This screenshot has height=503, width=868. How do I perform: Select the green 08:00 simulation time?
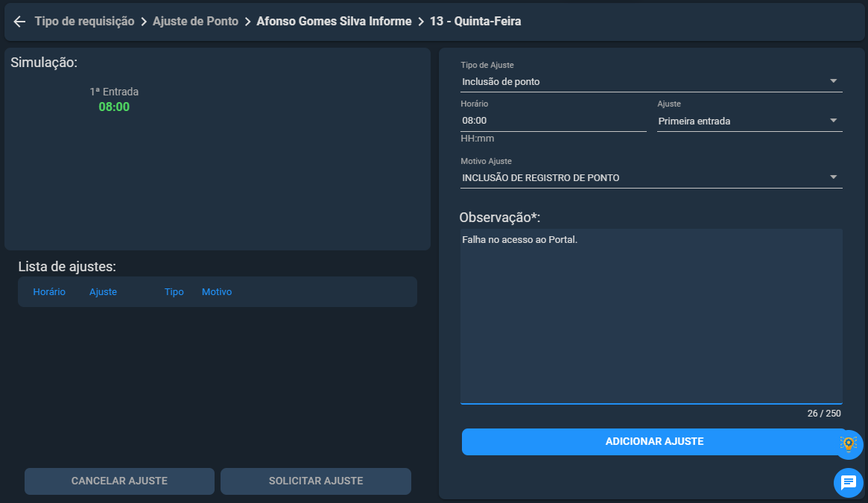pyautogui.click(x=114, y=107)
